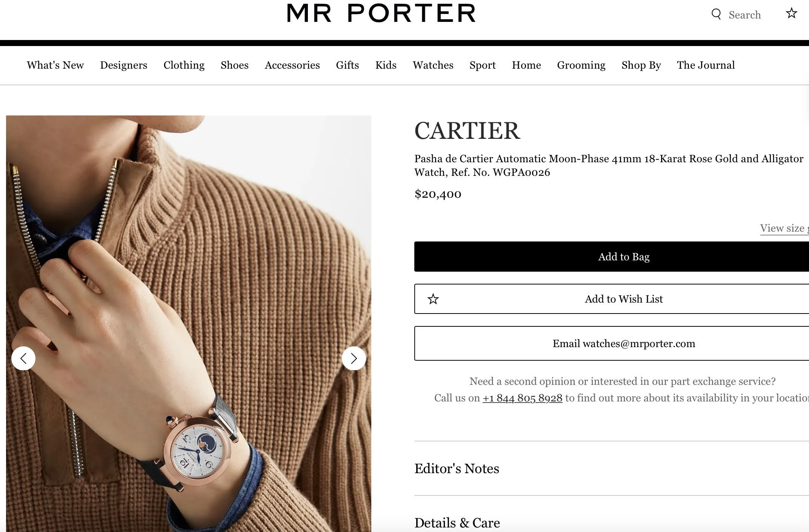
Task: Show the previous product image
Action: click(23, 358)
